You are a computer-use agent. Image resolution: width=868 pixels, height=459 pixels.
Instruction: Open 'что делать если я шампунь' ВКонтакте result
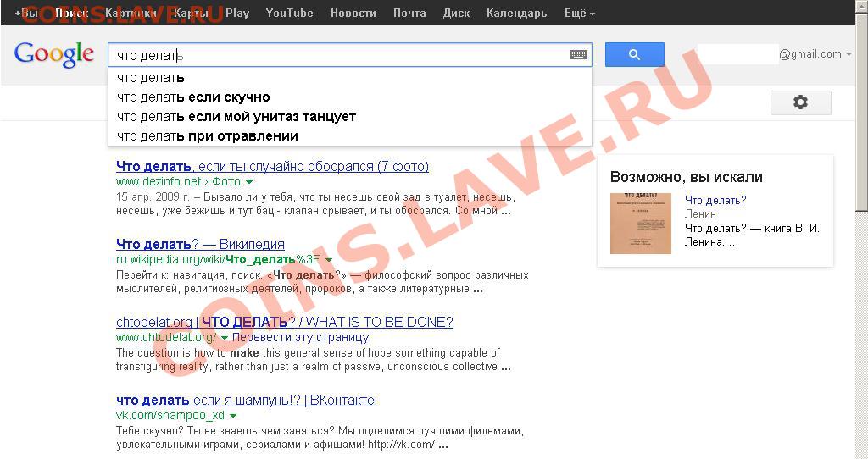(x=245, y=401)
